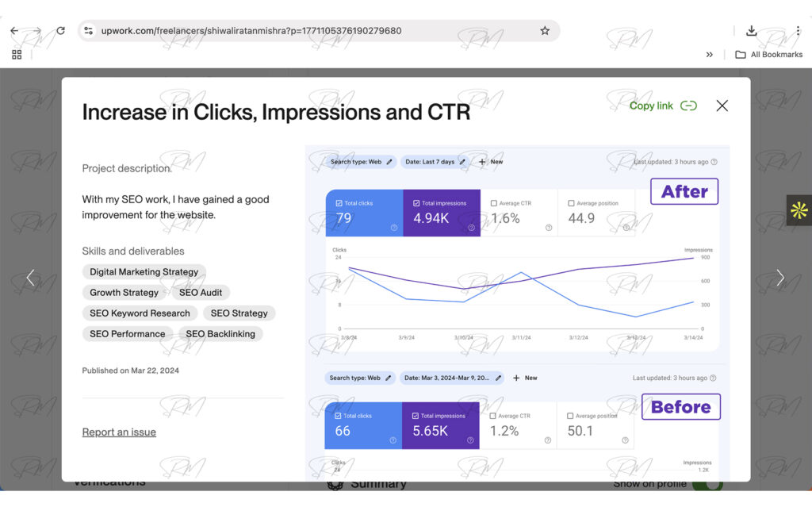Screen dimensions: 812x507
Task: Toggle Total impressions 4.94K checkbox
Action: (416, 203)
